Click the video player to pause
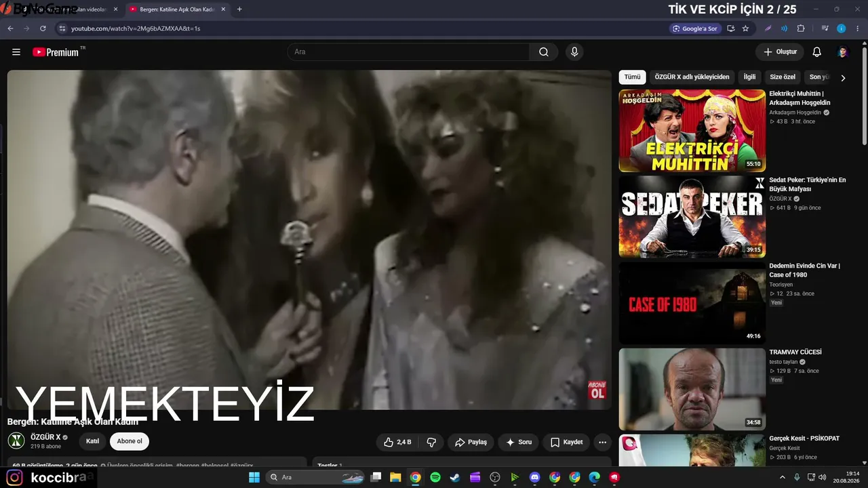This screenshot has height=488, width=868. [x=309, y=239]
